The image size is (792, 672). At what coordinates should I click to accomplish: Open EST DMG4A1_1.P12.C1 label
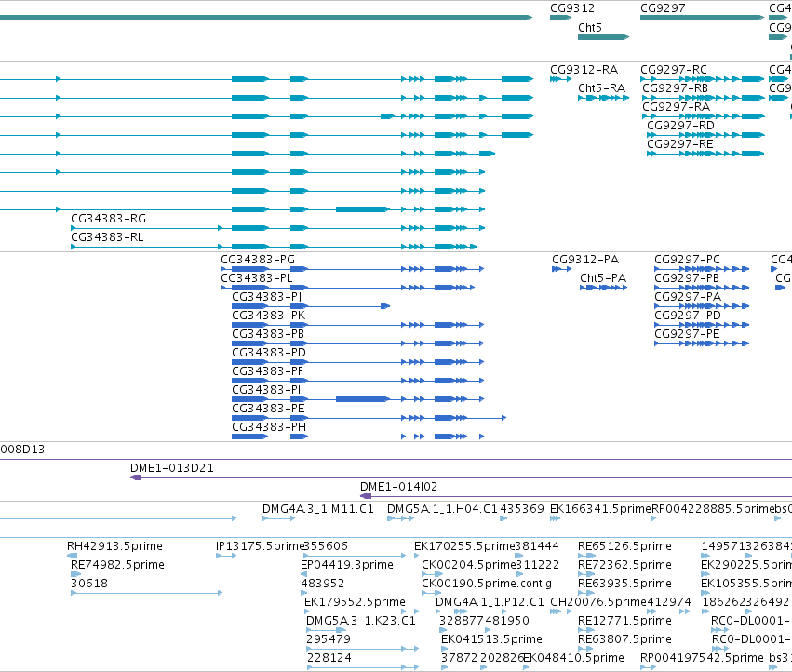pos(490,602)
